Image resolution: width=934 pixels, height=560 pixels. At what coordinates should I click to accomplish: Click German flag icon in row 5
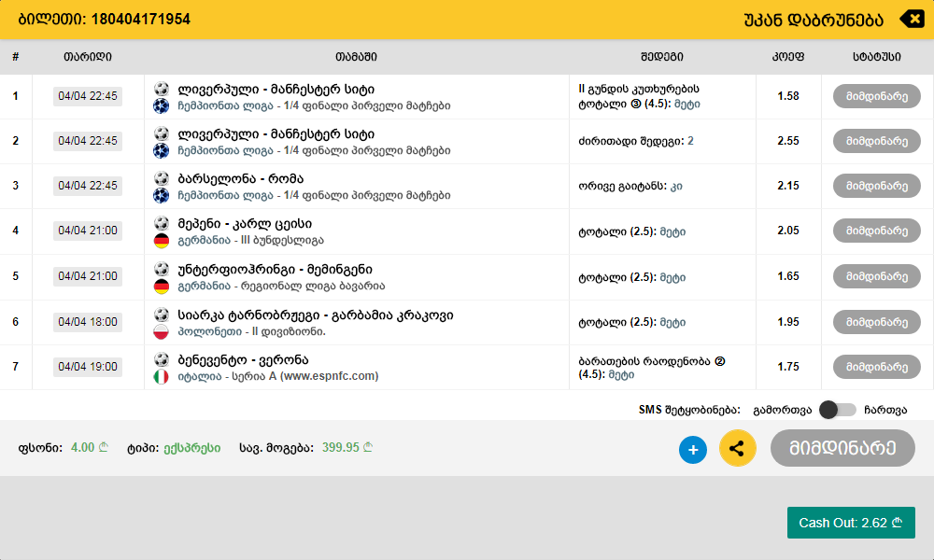162,287
